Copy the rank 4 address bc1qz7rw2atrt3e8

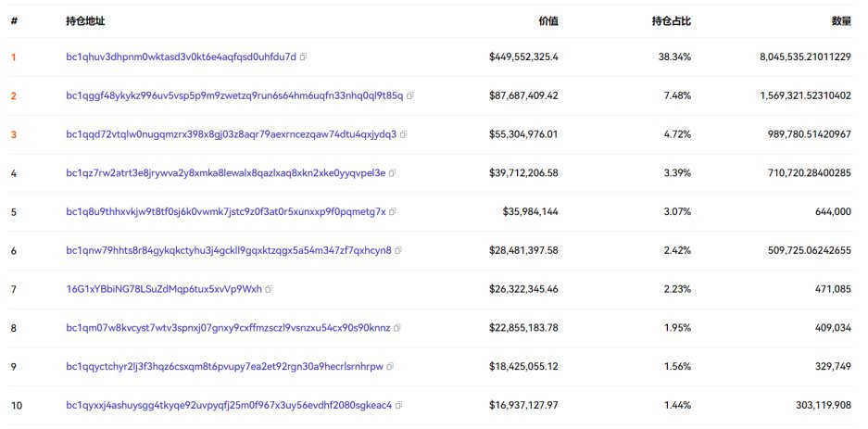[x=393, y=172]
